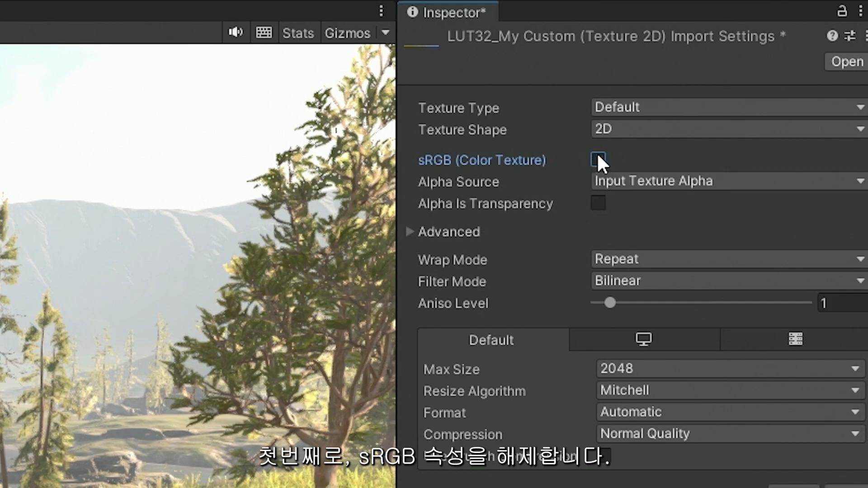Enable Alpha Is Transparency checkbox

click(x=598, y=203)
